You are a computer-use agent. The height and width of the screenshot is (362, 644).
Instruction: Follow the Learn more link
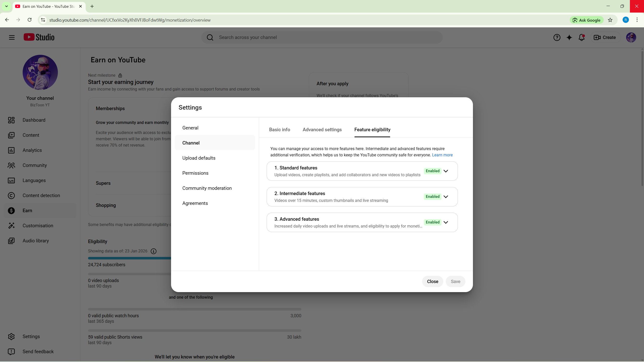442,155
